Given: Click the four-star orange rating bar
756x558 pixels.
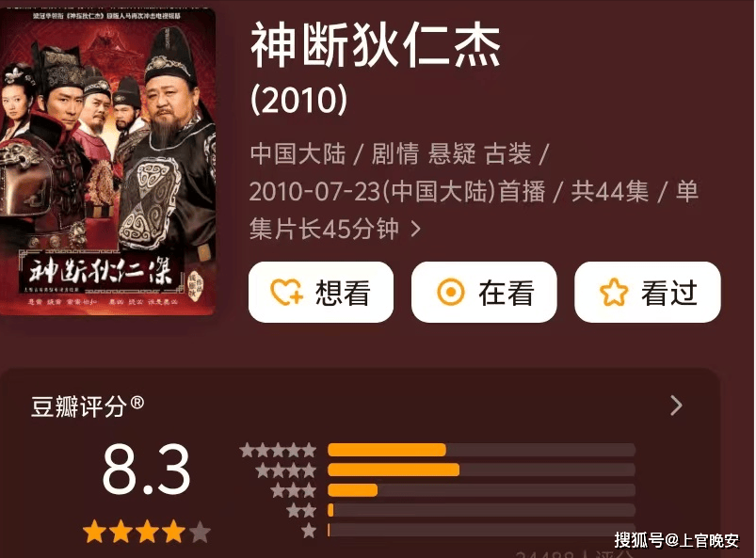Looking at the screenshot, I should pos(394,470).
